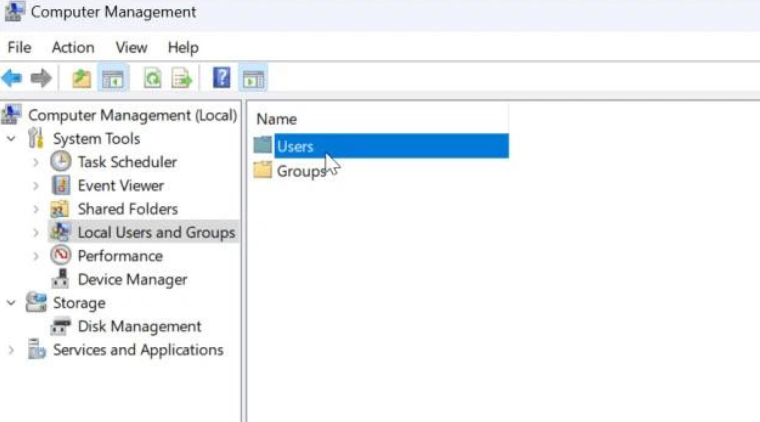The width and height of the screenshot is (760, 422).
Task: Select Local Users and Groups label
Action: (x=157, y=233)
